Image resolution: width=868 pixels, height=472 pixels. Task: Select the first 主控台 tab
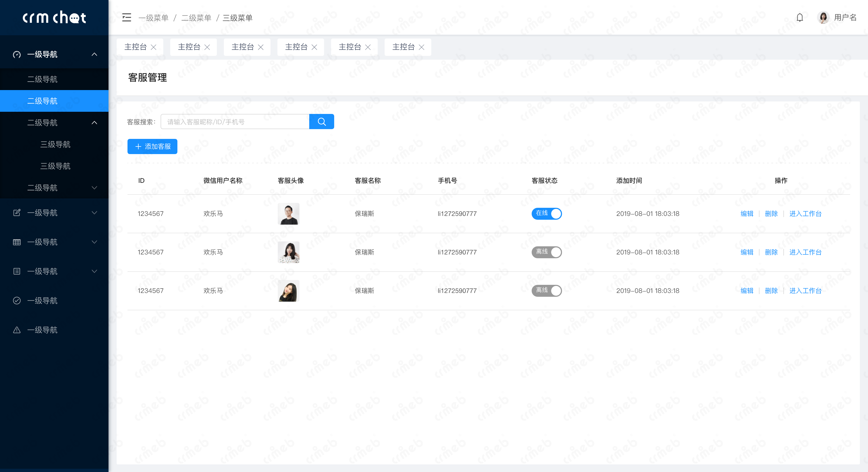click(135, 47)
